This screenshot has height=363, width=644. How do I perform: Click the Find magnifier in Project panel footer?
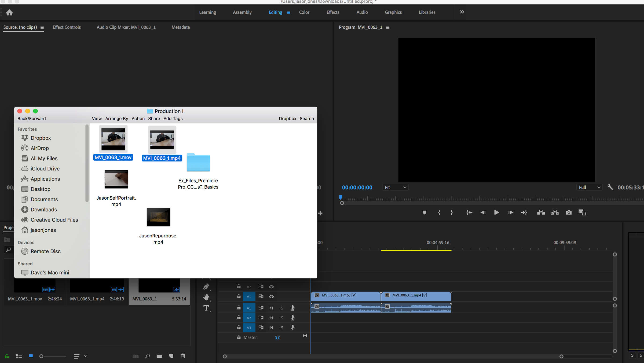tap(147, 356)
